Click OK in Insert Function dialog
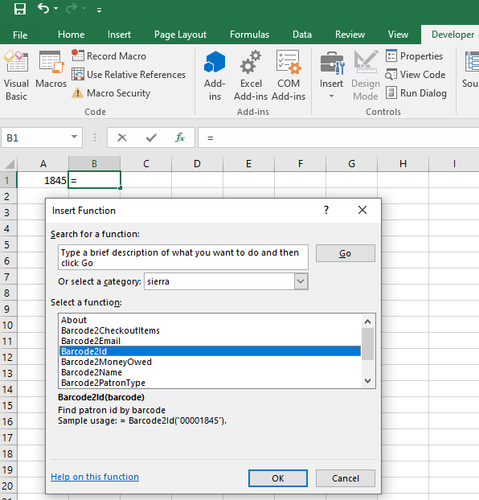Viewport: 479px width, 500px height. click(278, 478)
